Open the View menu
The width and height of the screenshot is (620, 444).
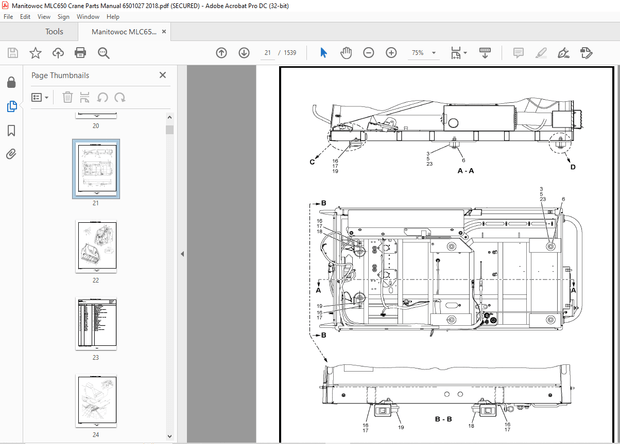coord(44,17)
